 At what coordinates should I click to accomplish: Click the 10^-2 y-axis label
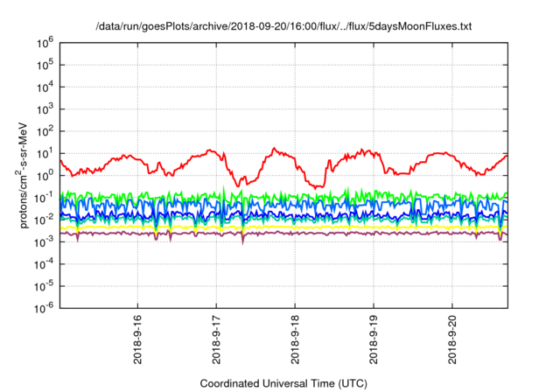(44, 220)
